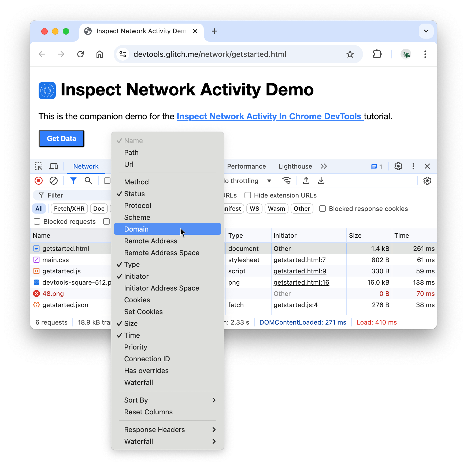467x476 pixels.
Task: Clear the network log
Action: pos(54,181)
